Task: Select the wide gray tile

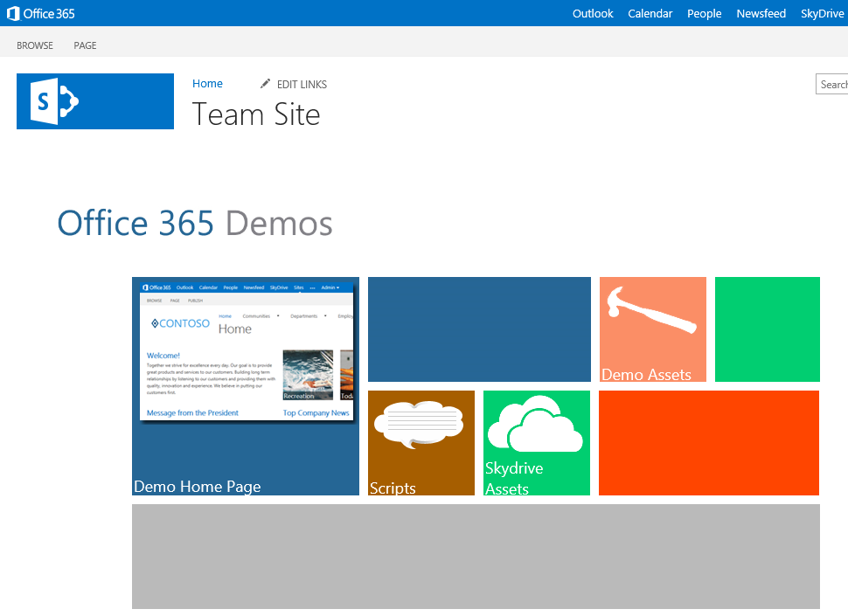Action: click(476, 557)
